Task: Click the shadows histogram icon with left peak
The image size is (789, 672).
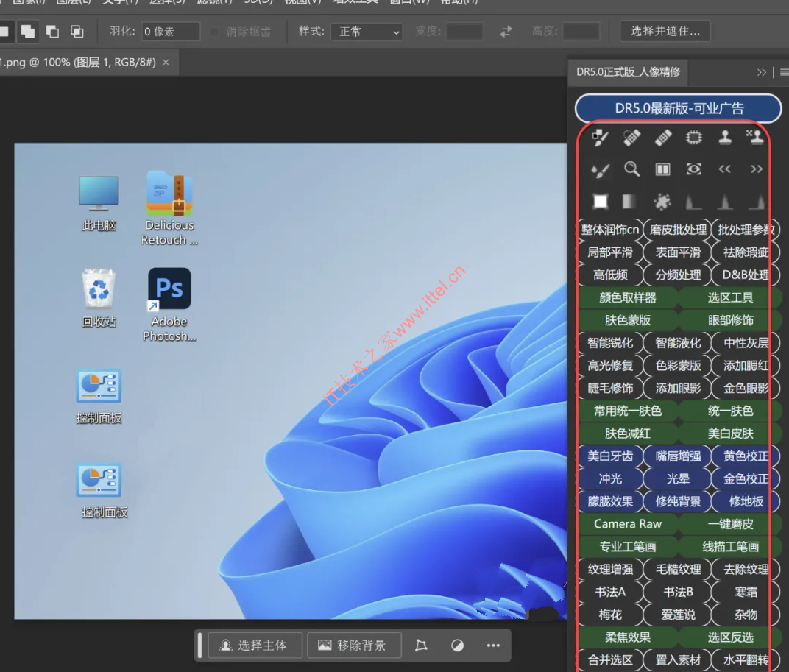Action: (693, 202)
